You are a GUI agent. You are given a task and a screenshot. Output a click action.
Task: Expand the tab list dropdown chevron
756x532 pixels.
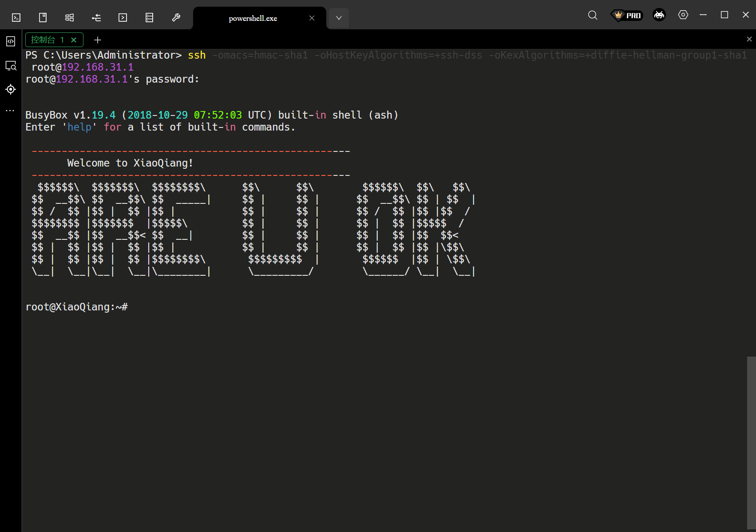tap(339, 18)
